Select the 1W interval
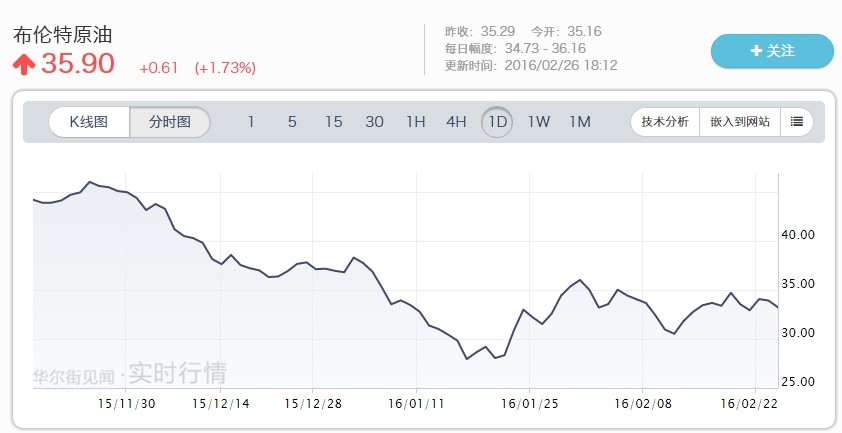Viewport: 842px width, 433px height. point(539,122)
